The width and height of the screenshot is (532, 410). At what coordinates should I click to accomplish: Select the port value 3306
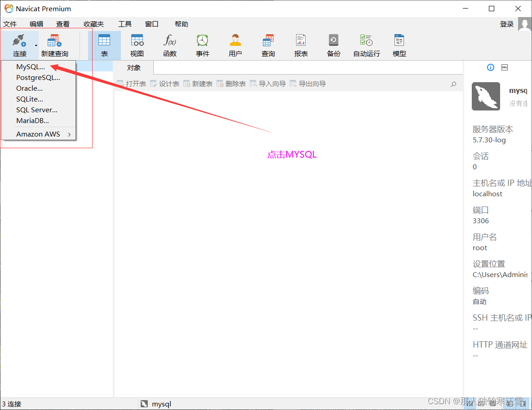pyautogui.click(x=481, y=221)
